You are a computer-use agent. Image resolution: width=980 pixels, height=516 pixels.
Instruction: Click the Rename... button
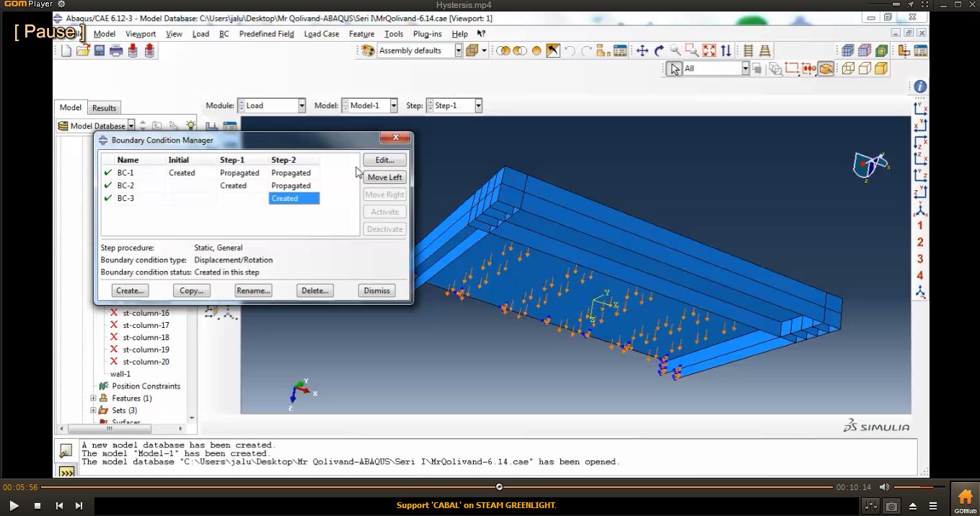pos(253,290)
